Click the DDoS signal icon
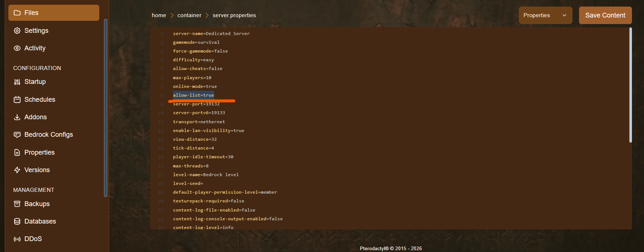The width and height of the screenshot is (644, 252). [17, 239]
